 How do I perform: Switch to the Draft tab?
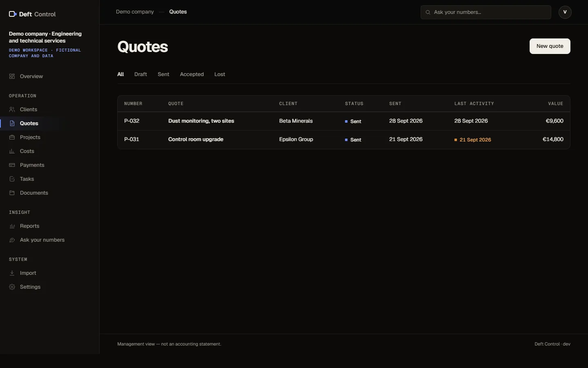[140, 74]
